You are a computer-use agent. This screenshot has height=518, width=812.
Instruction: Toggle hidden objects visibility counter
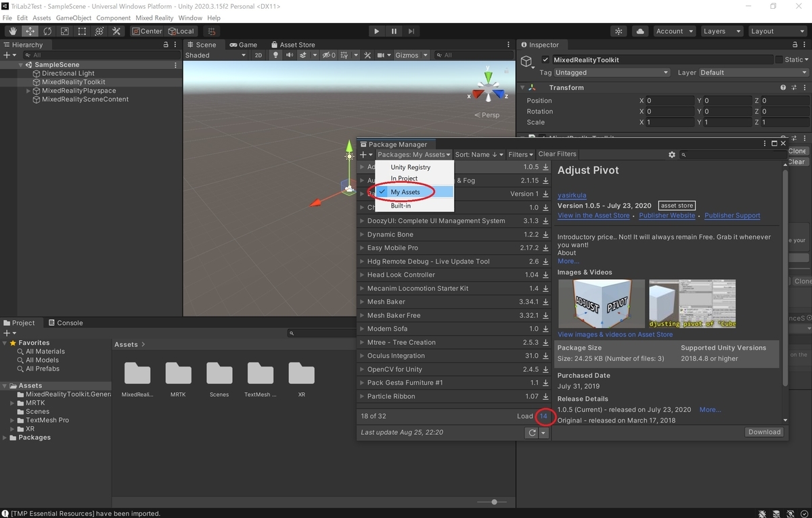pyautogui.click(x=329, y=55)
